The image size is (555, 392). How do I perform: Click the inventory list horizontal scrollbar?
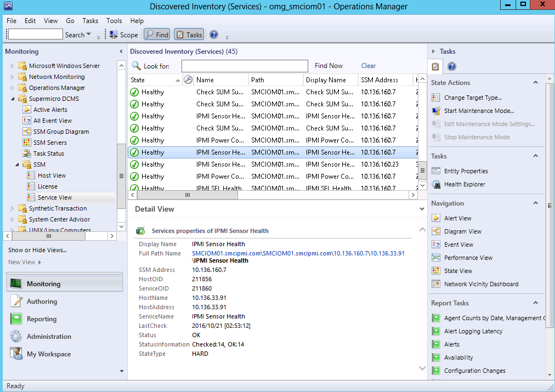coord(187,195)
